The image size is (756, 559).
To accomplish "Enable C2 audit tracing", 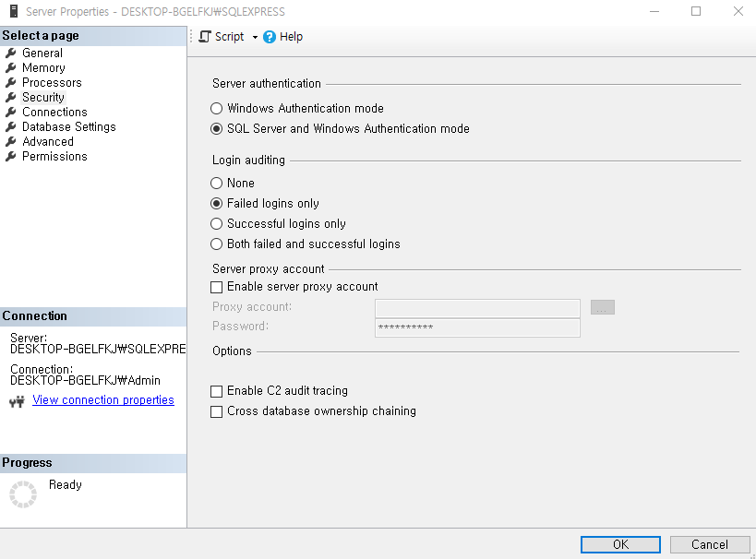I will click(217, 391).
